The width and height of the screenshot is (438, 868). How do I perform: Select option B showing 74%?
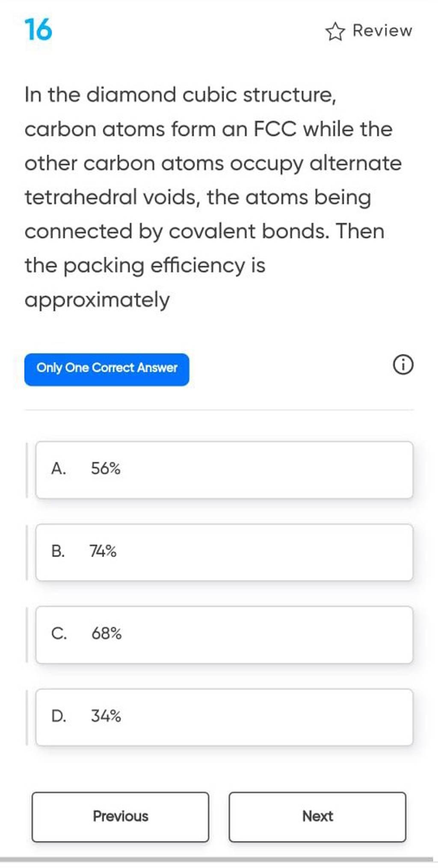(219, 551)
